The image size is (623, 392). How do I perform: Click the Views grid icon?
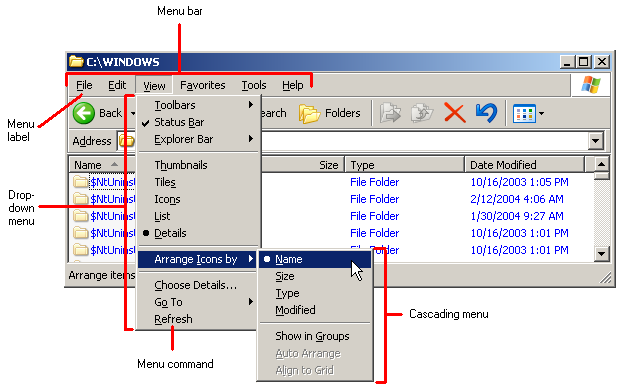[x=524, y=114]
